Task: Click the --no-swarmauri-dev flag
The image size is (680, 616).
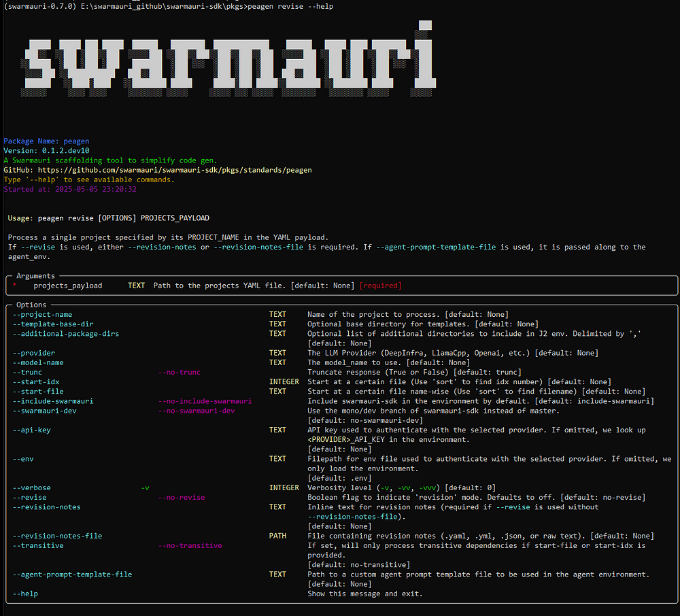Action: [x=197, y=411]
